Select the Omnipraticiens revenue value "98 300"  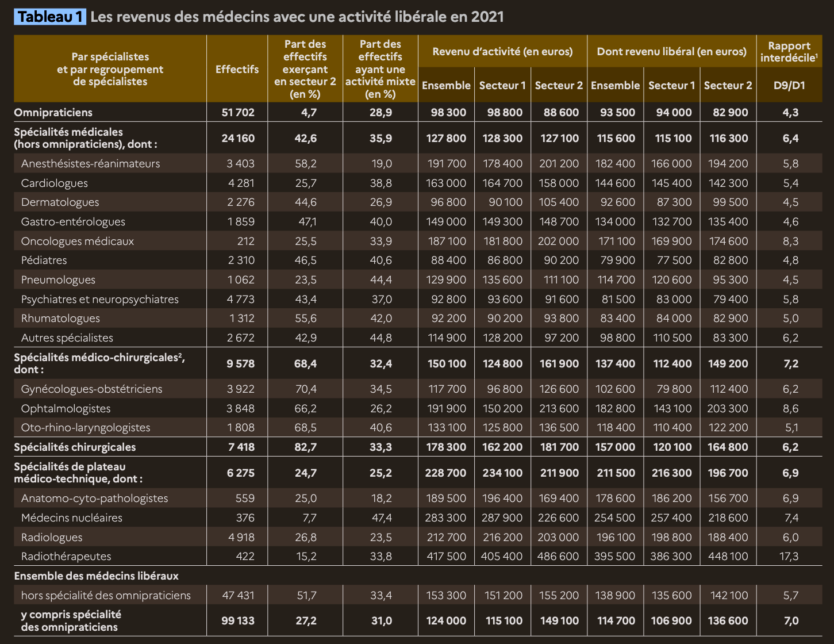(x=448, y=112)
